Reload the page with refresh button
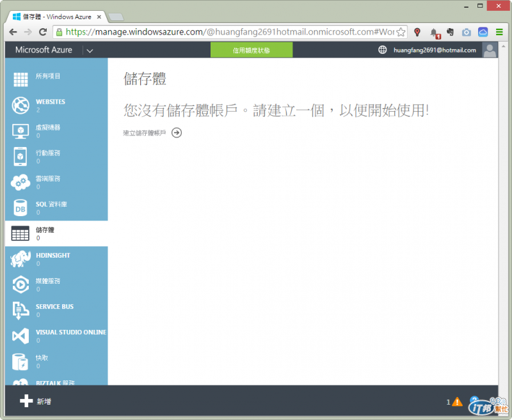This screenshot has width=512, height=420. 43,32
